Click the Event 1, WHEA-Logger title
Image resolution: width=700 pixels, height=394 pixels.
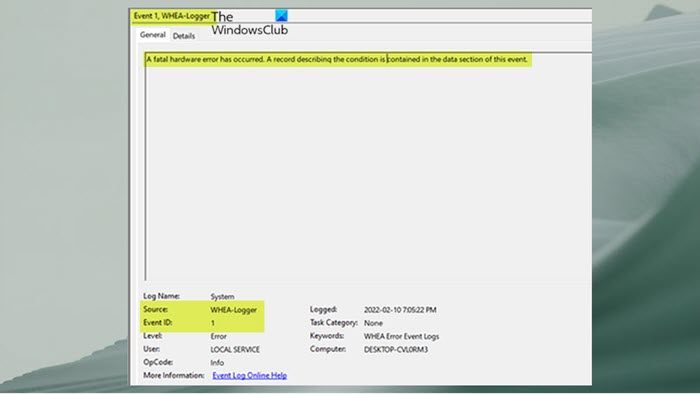[x=172, y=16]
